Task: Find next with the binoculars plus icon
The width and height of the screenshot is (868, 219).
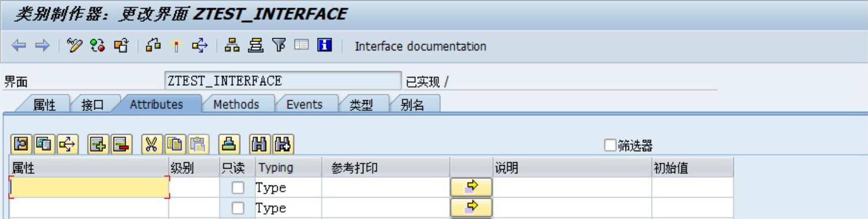Action: (x=282, y=145)
